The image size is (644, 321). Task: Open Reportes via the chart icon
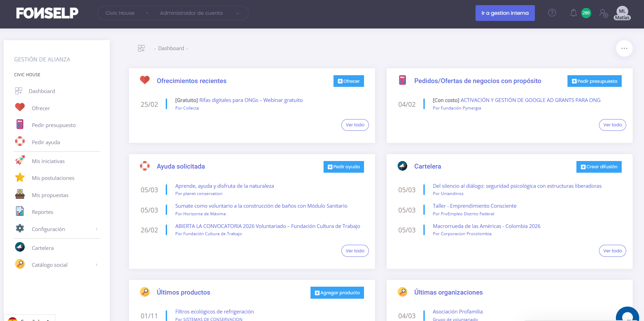pos(20,211)
